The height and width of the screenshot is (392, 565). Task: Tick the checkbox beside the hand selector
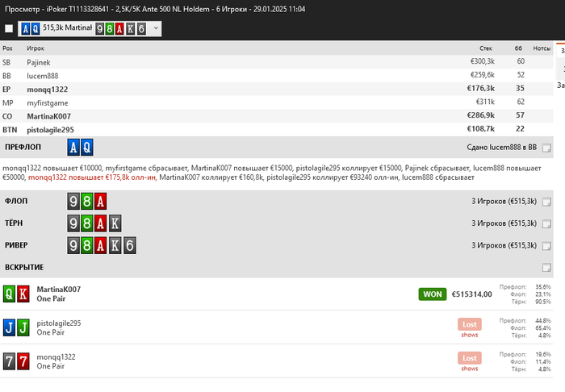point(9,28)
